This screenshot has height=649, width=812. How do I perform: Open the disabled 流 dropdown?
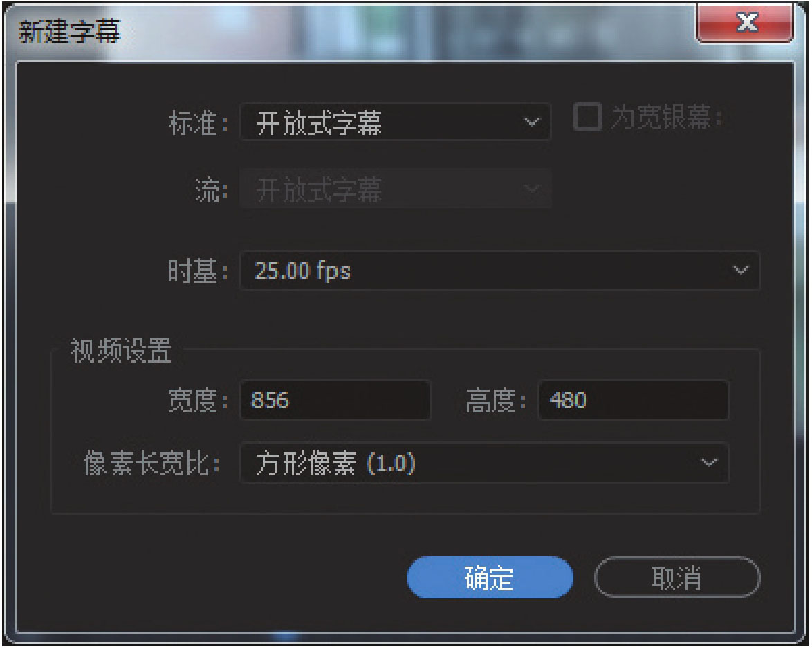pyautogui.click(x=395, y=188)
